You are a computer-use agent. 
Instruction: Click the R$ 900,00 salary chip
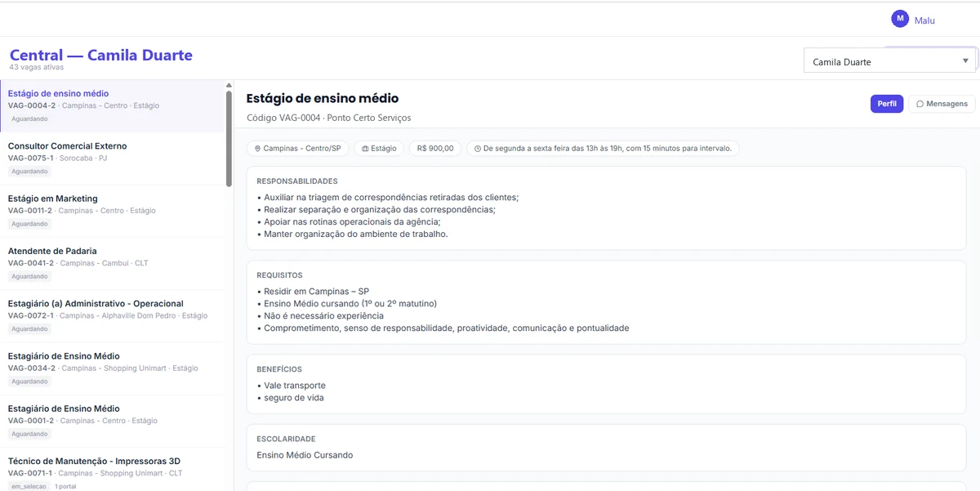pos(435,149)
